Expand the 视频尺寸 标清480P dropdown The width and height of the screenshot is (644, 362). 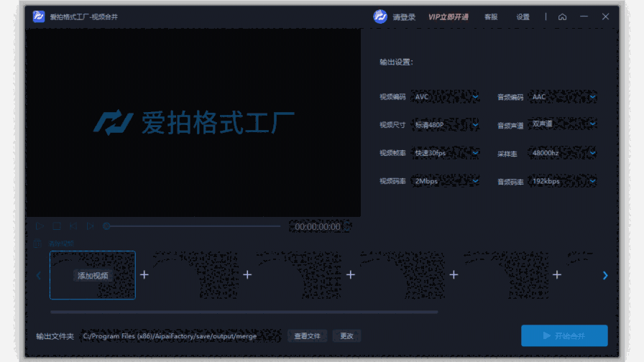point(446,124)
